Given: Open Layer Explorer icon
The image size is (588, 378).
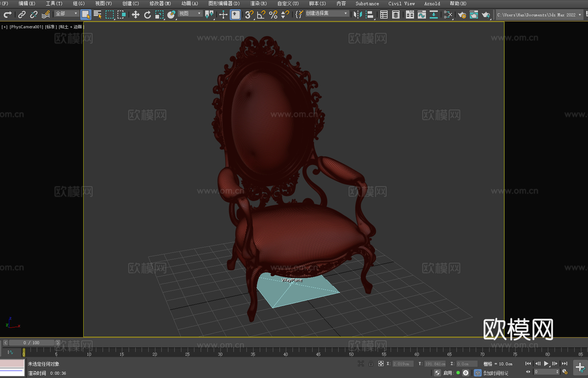Looking at the screenshot, I should (396, 14).
